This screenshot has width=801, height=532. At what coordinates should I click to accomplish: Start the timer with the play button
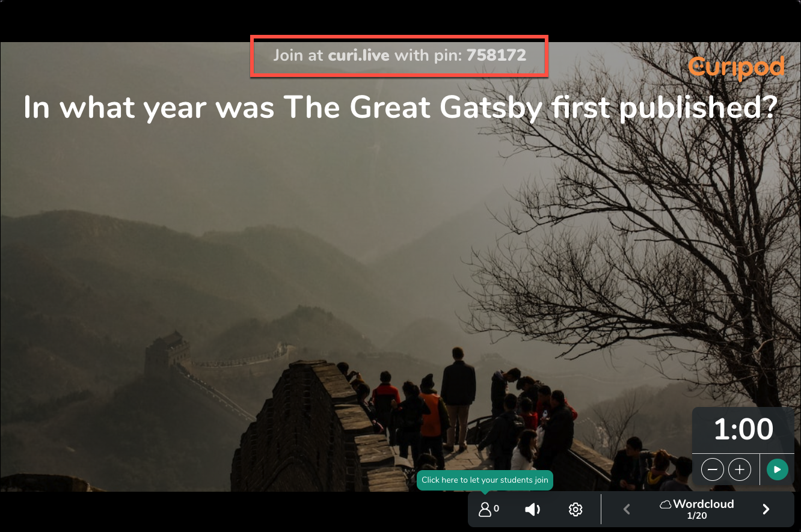(778, 469)
